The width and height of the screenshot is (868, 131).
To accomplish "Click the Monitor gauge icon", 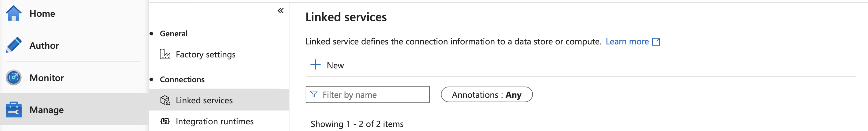I will (14, 78).
